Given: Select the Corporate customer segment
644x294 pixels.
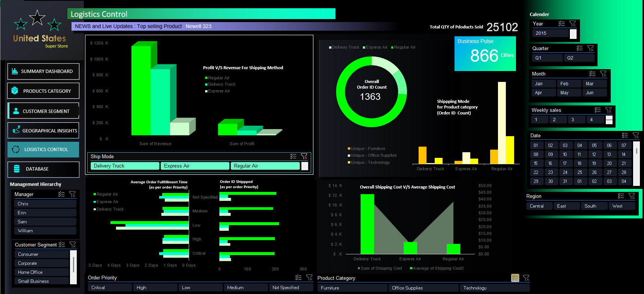Looking at the screenshot, I should [x=42, y=263].
